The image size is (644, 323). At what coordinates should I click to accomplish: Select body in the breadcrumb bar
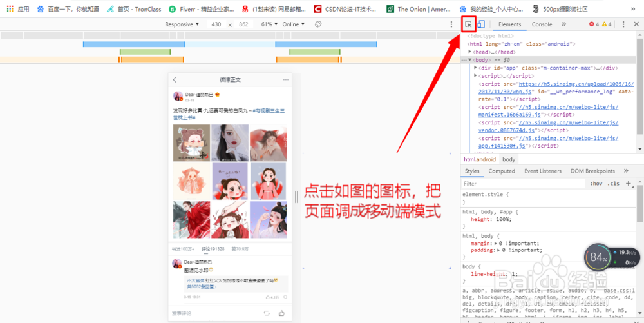coord(509,159)
